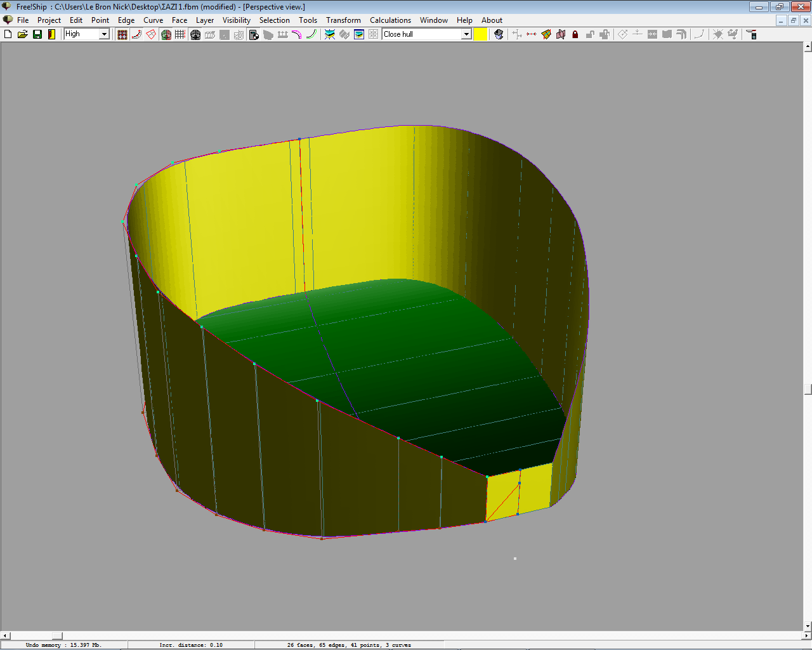This screenshot has width=812, height=650.
Task: Open the hydrostatics calculator icon
Action: (x=254, y=34)
